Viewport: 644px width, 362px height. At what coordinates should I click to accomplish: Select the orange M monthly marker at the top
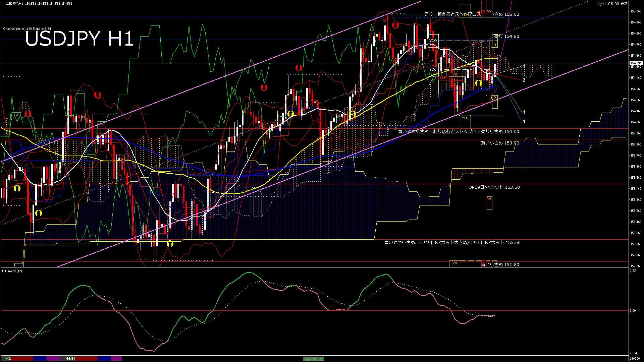[x=484, y=11]
